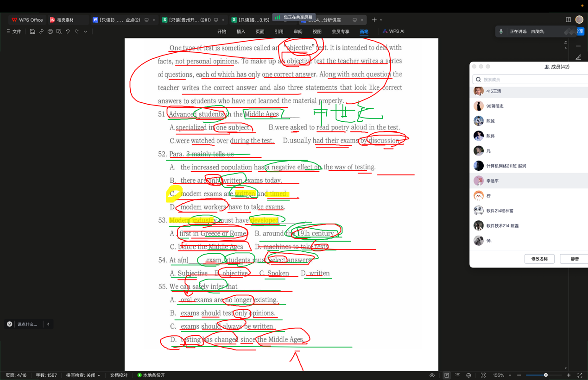588x380 pixels.
Task: Click the emoji icon in chat box
Action: (10, 324)
